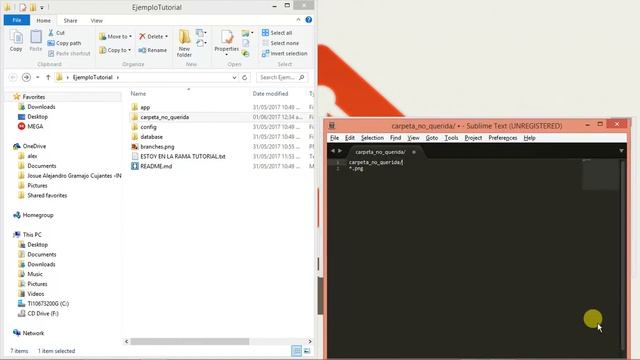Click Rename in Organize group
Image resolution: width=640 pixels, height=360 pixels.
point(153,50)
